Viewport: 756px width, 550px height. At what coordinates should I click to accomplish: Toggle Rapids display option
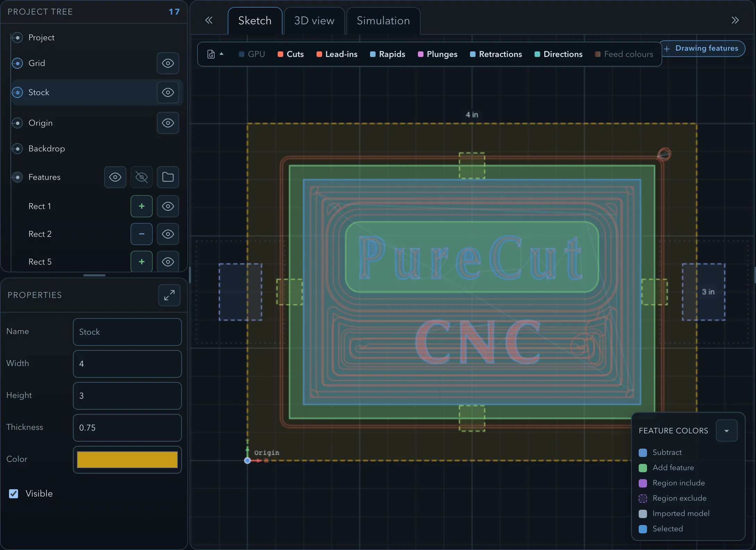(387, 54)
